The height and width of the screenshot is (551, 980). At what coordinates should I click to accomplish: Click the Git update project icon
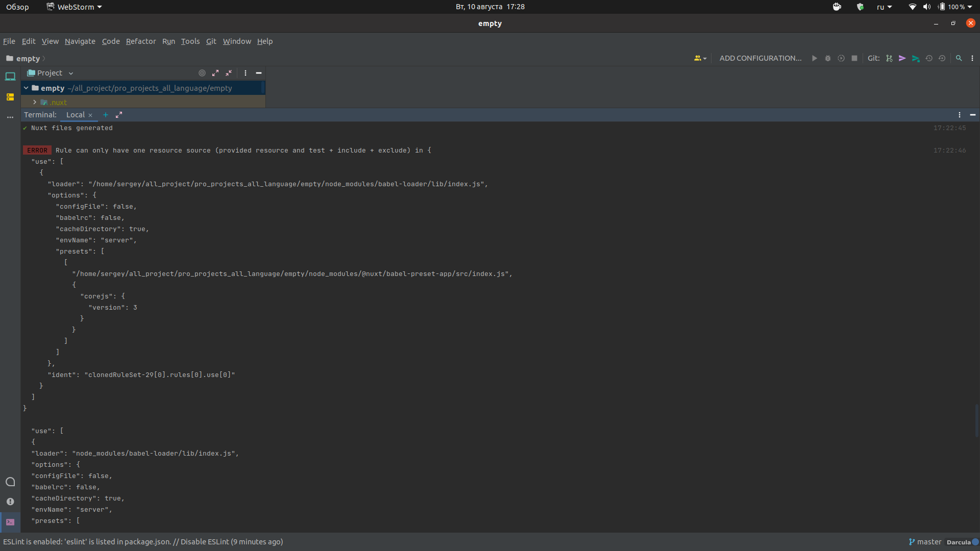pos(889,58)
